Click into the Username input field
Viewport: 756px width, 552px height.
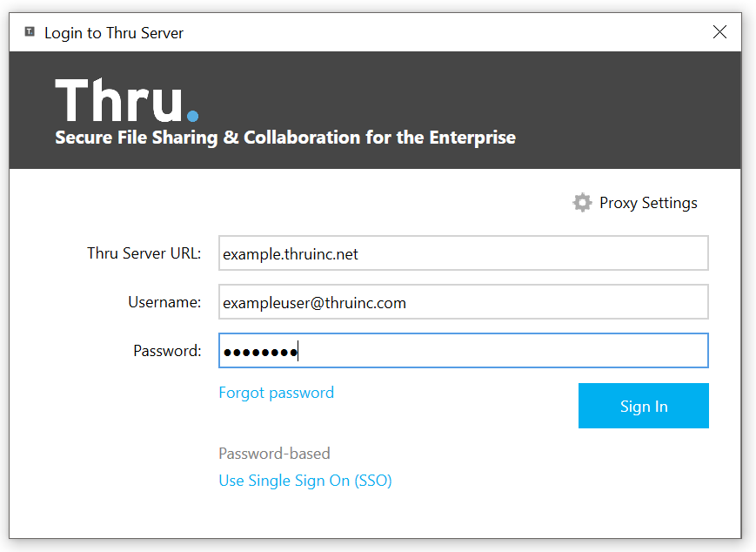(464, 302)
